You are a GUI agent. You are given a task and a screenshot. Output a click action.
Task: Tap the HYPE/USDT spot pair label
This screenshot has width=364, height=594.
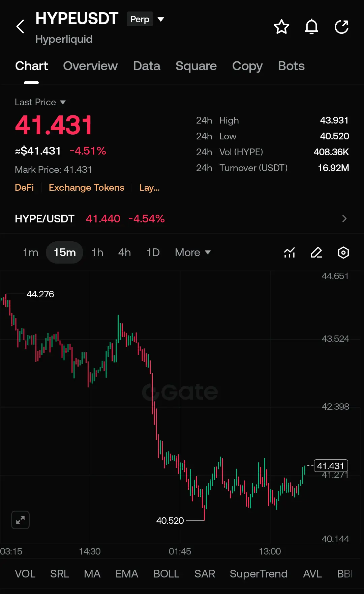point(44,219)
